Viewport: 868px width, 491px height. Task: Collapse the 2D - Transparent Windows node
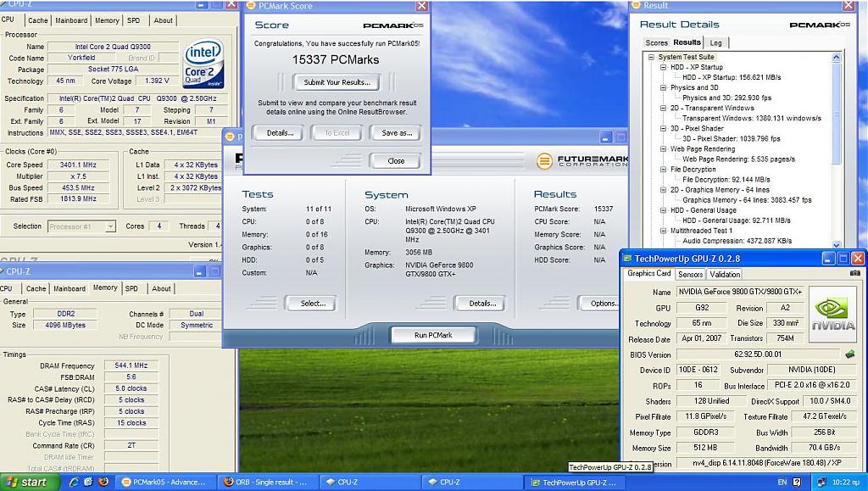pos(663,108)
